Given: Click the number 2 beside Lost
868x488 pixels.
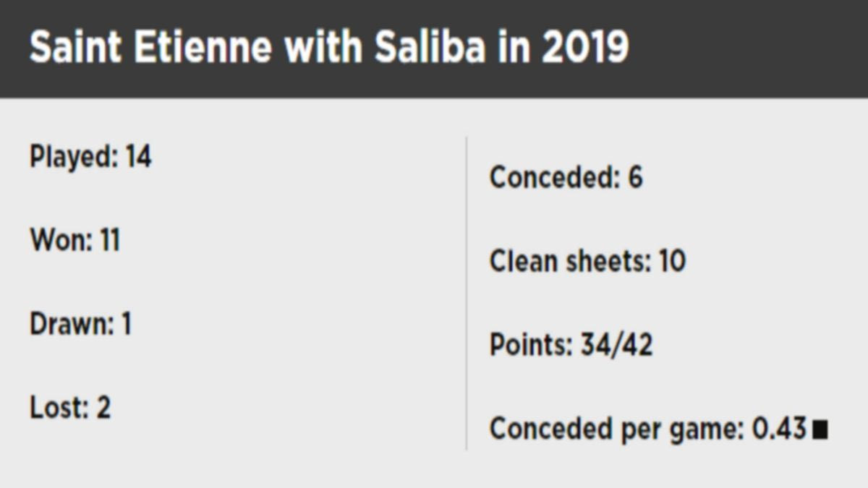Looking at the screenshot, I should pyautogui.click(x=103, y=408).
